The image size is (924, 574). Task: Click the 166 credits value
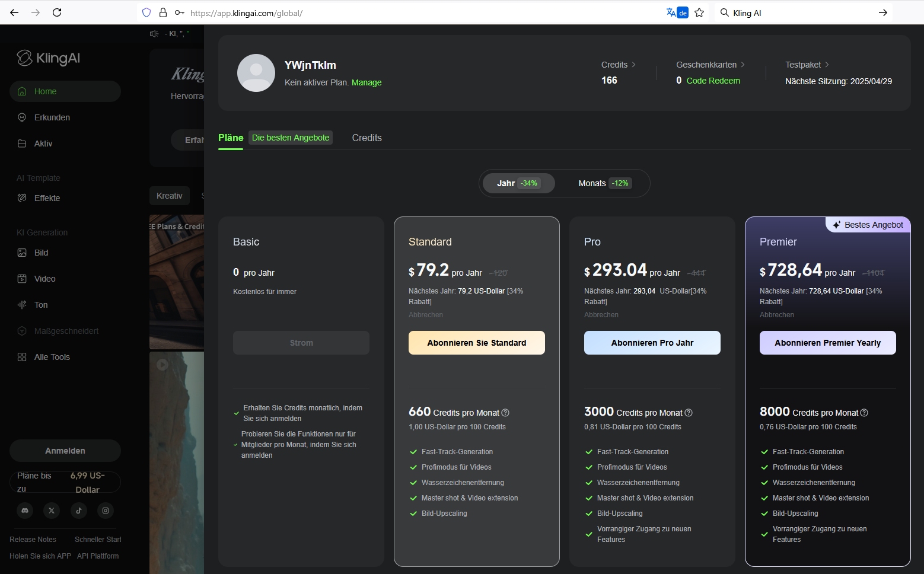pyautogui.click(x=609, y=81)
